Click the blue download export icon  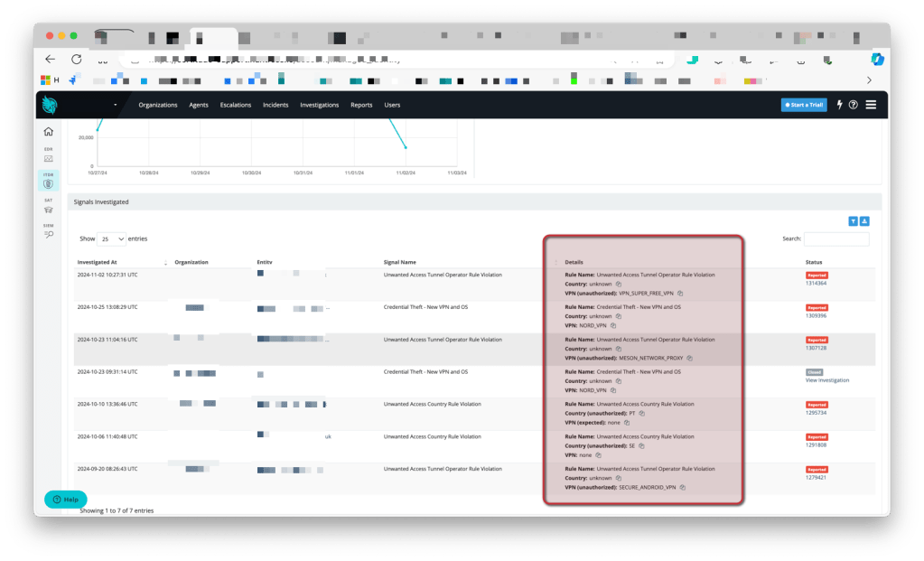click(864, 221)
